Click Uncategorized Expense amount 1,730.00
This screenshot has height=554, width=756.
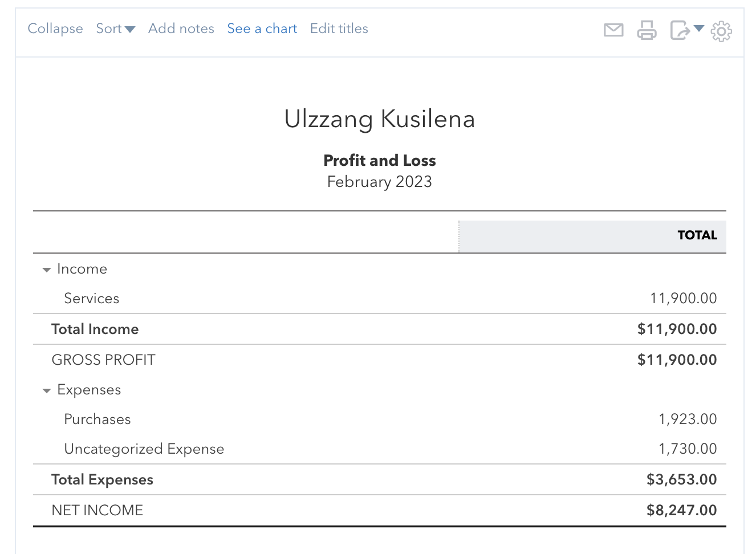coord(688,449)
